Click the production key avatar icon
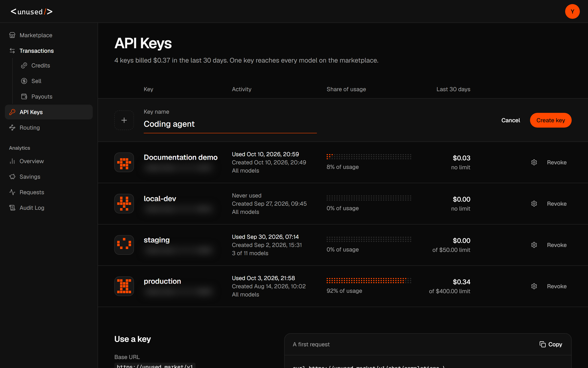 coord(124,286)
